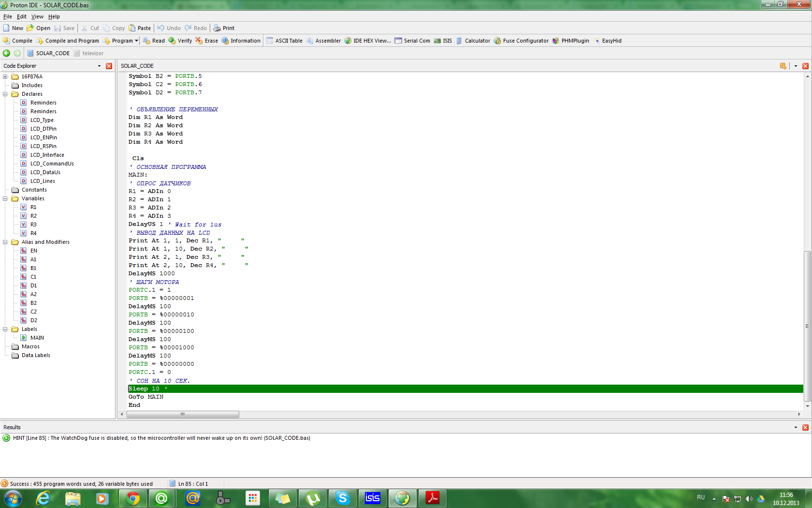Click the highlighted Sleep 10 code line
This screenshot has width=812, height=508.
pyautogui.click(x=465, y=388)
